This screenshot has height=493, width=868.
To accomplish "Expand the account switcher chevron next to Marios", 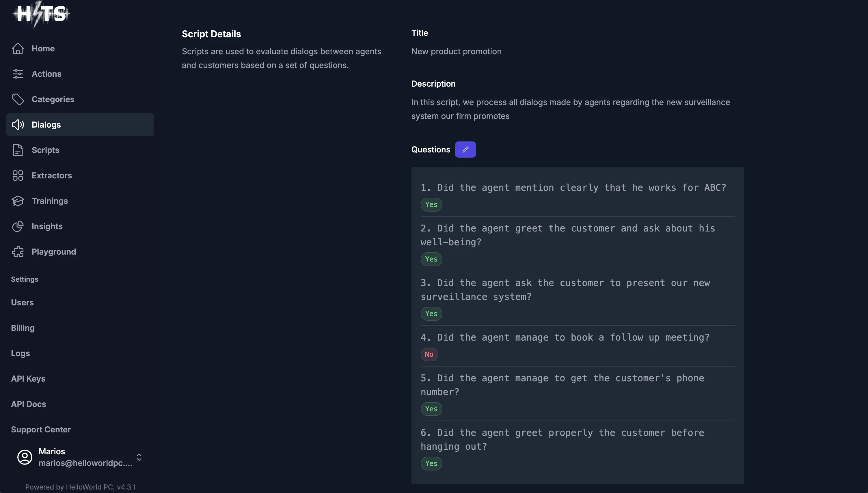I will click(x=139, y=457).
